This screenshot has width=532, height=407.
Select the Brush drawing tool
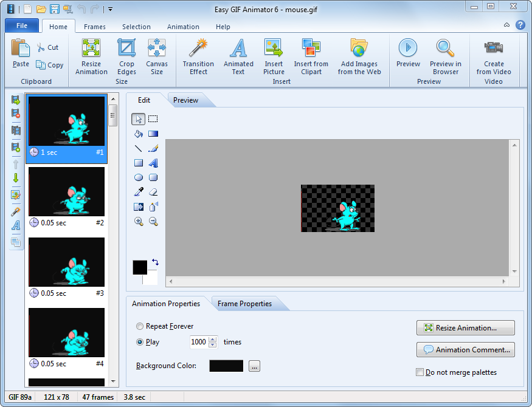(x=153, y=148)
